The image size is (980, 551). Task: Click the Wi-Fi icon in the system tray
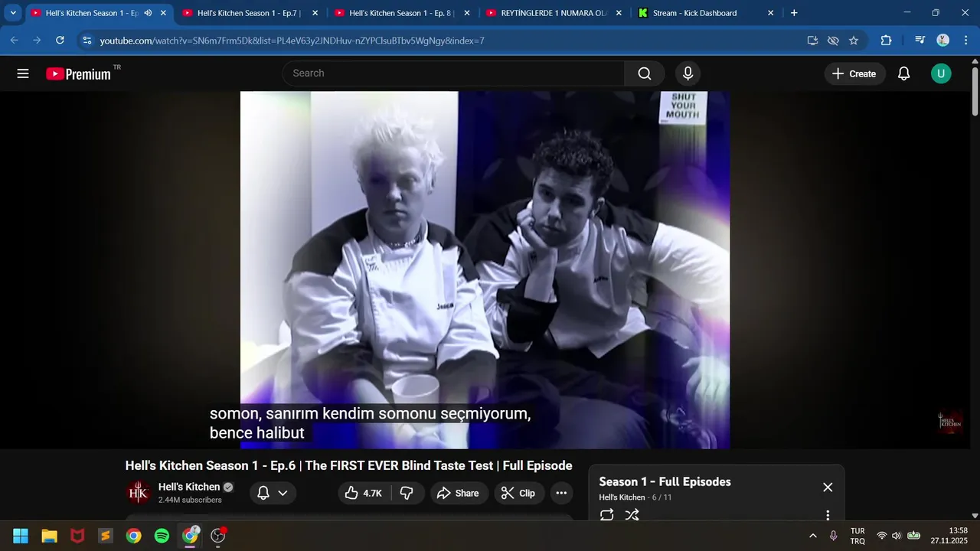click(882, 536)
